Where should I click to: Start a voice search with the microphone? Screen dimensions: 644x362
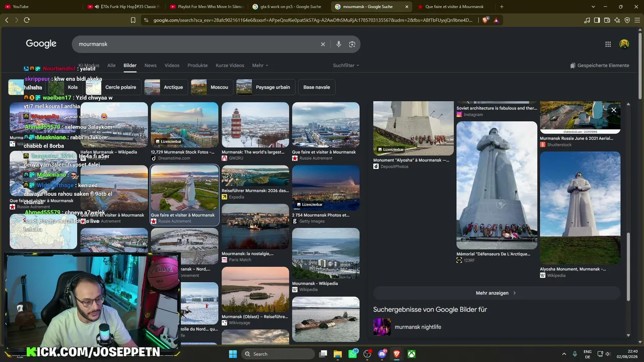pos(339,44)
